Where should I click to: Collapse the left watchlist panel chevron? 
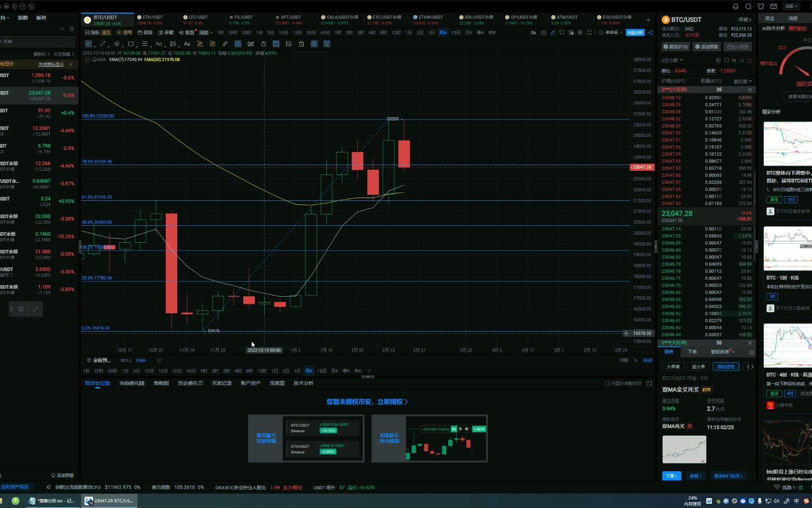click(62, 29)
